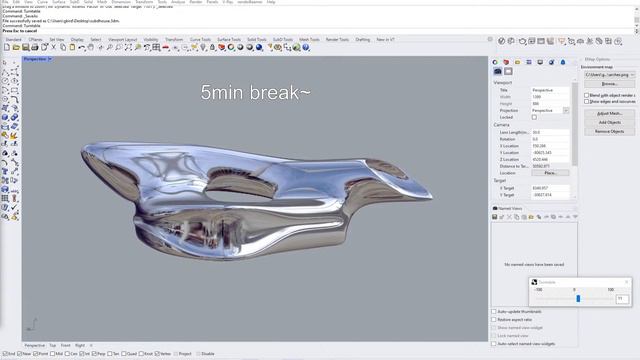This screenshot has height=360, width=640.
Task: Click the Cut scissors icon
Action: coord(53,47)
